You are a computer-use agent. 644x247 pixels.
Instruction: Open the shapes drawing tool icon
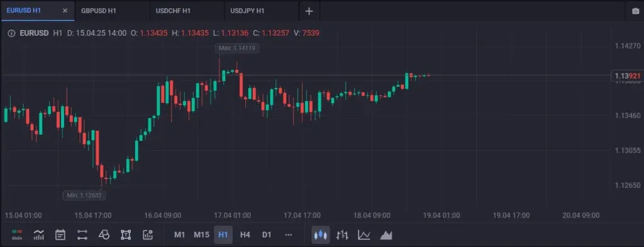104,234
